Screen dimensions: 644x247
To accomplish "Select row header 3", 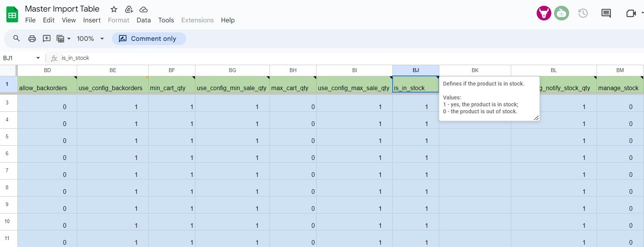I will click(8, 103).
